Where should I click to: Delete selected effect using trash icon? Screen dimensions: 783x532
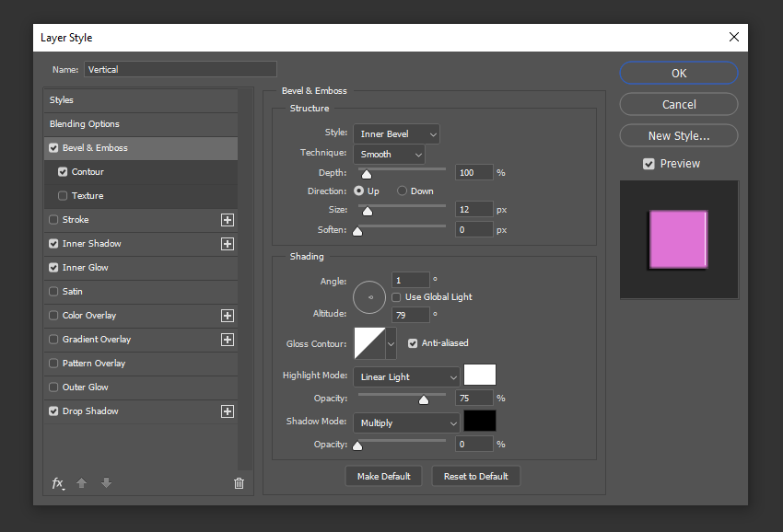[239, 482]
